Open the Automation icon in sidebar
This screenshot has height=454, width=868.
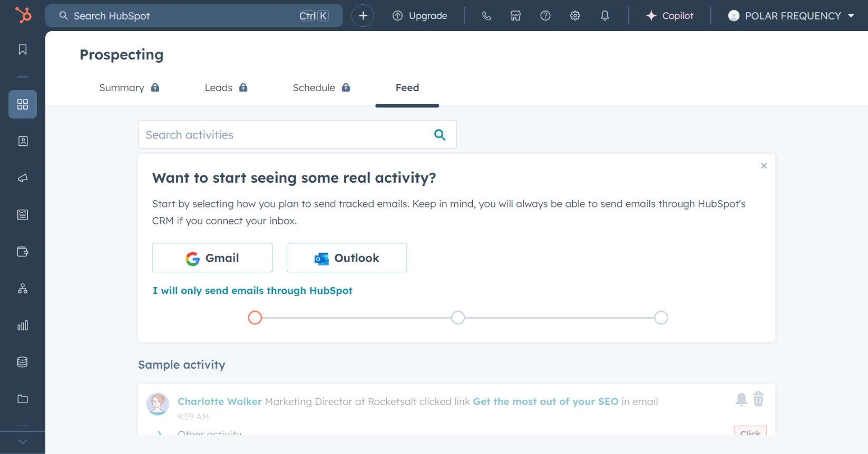pyautogui.click(x=23, y=289)
